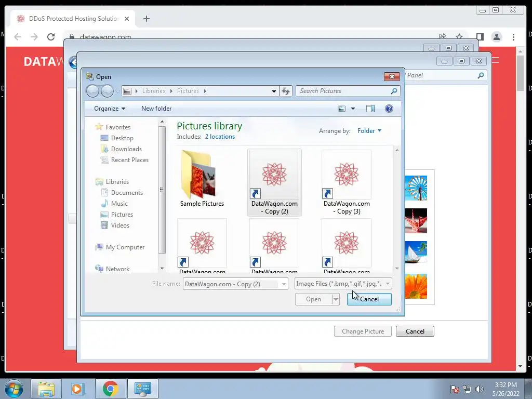The height and width of the screenshot is (399, 532).
Task: Expand the Pictures path segment arrow
Action: coord(205,91)
